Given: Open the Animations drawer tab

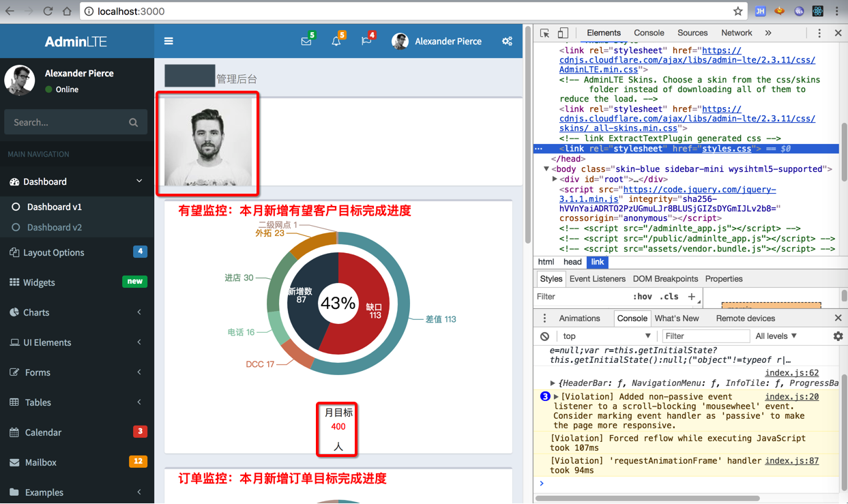Looking at the screenshot, I should 579,318.
